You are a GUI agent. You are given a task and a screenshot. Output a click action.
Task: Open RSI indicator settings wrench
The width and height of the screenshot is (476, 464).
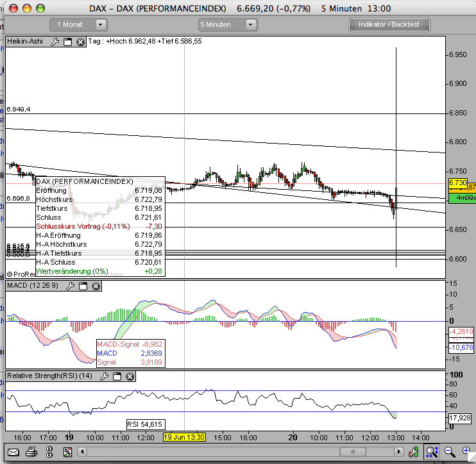(x=104, y=376)
